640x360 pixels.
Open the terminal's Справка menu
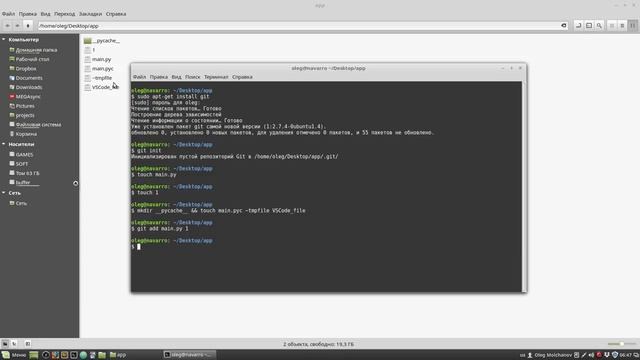pyautogui.click(x=242, y=77)
